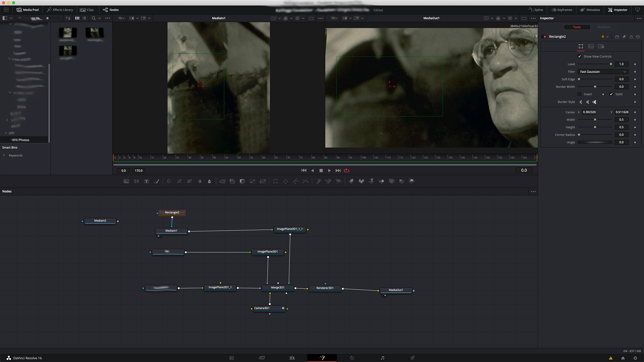Screen dimensions: 644x362
Task: Select the Background tool in the toolbar
Action: click(x=126, y=181)
